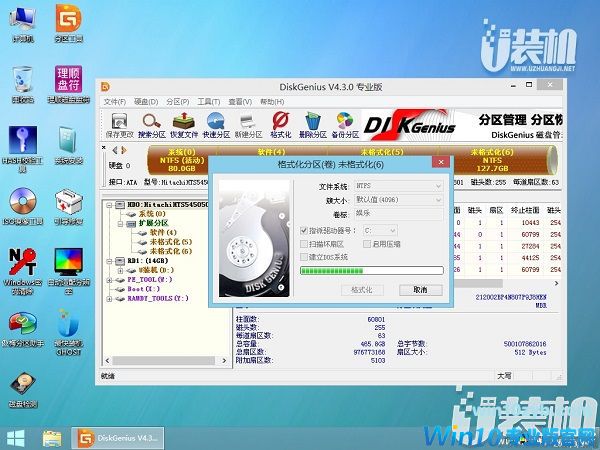Viewport: 600px width, 450px height.
Task: Collapse the 扩展分区 tree node
Action: click(x=121, y=224)
